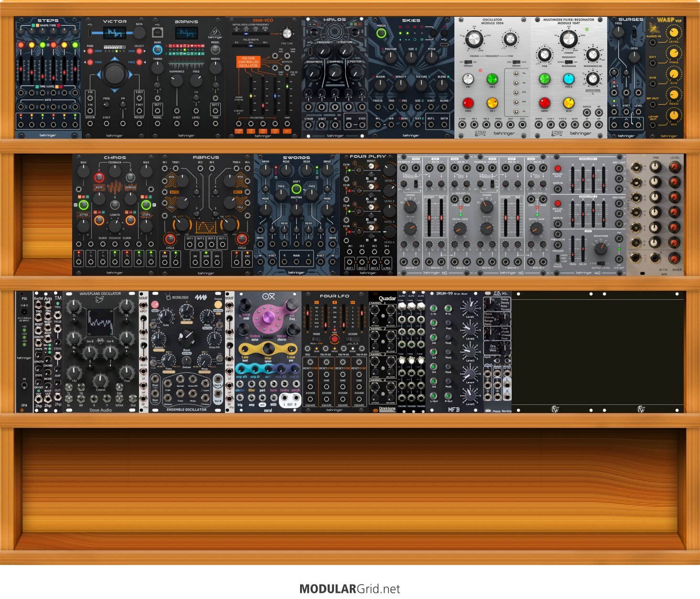
Task: Click the Coarse knob on Waveplane Oscillator
Action: [100, 381]
